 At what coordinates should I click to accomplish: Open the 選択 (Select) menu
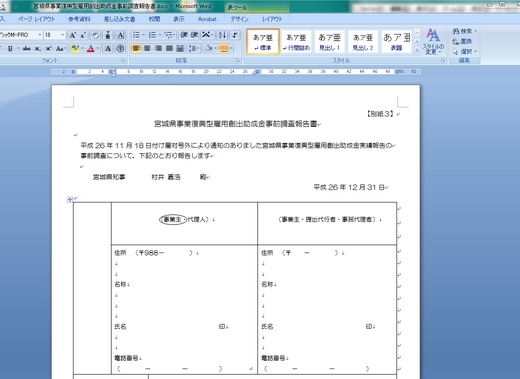click(x=464, y=52)
